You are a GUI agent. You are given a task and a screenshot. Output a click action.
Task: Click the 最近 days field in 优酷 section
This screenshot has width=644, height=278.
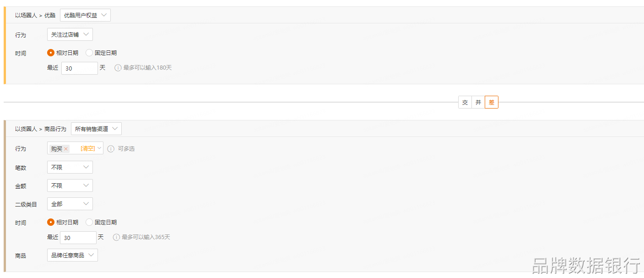point(79,68)
